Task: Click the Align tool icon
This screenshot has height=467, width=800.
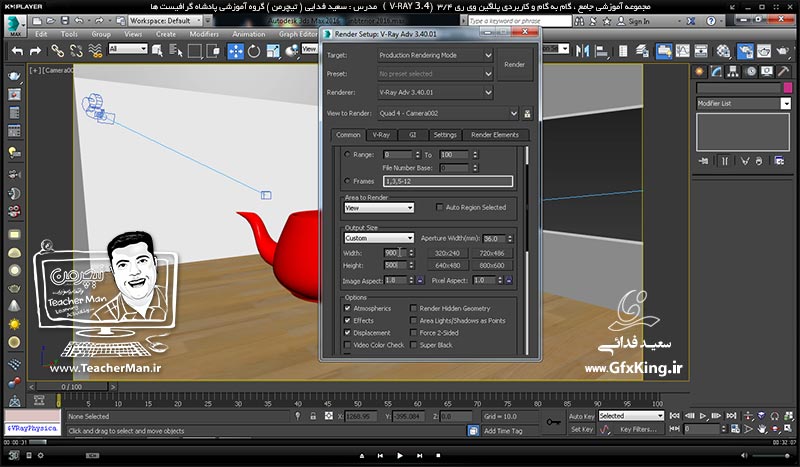Action: 602,51
